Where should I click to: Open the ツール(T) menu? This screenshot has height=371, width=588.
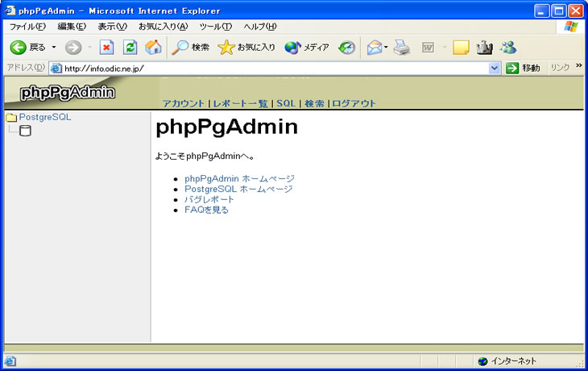pyautogui.click(x=216, y=27)
